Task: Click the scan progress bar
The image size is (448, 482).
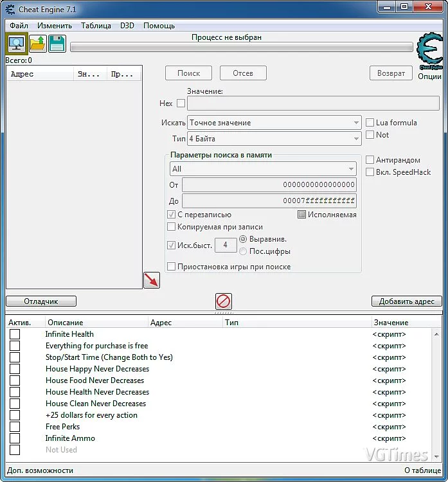Action: 242,47
